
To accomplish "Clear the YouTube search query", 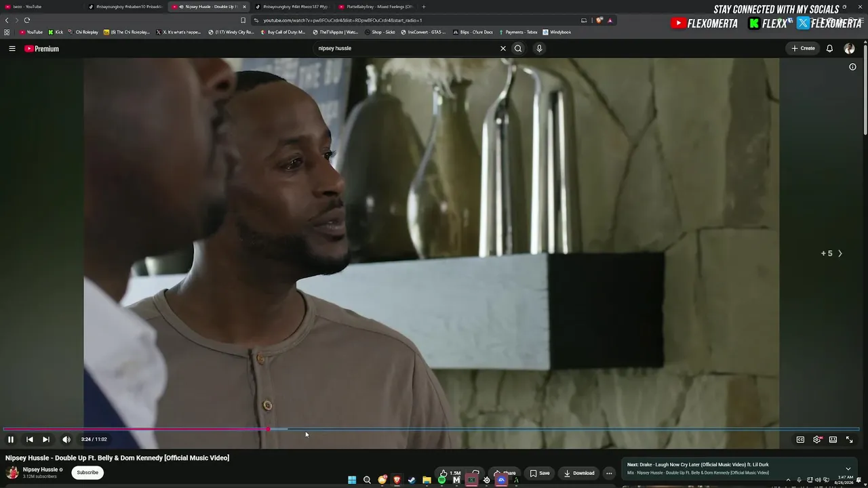I will pyautogui.click(x=503, y=49).
